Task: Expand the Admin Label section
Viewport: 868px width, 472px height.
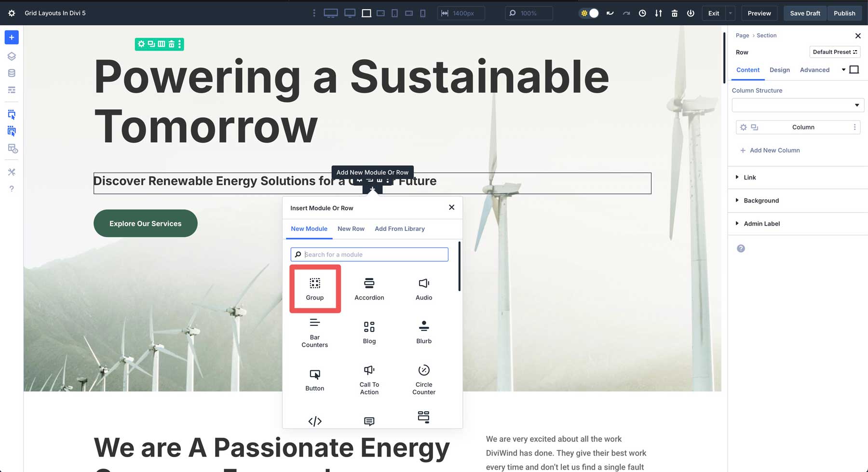Action: click(x=762, y=224)
